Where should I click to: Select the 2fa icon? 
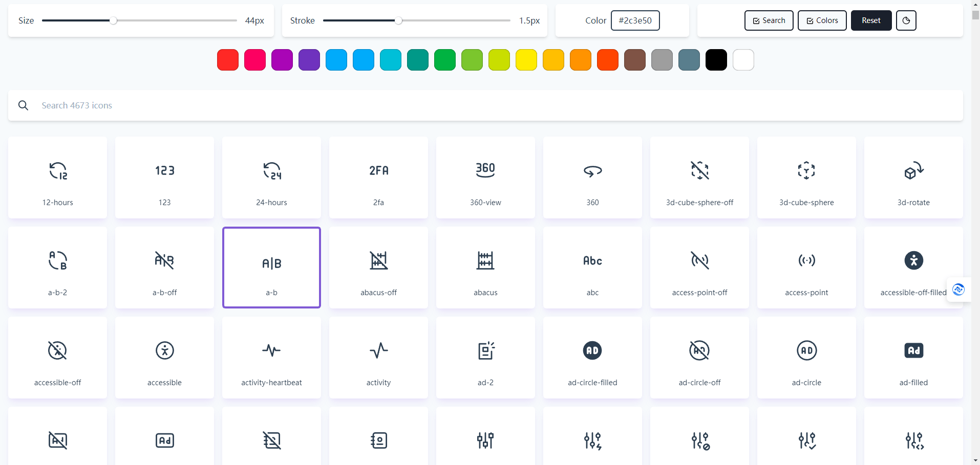tap(378, 178)
